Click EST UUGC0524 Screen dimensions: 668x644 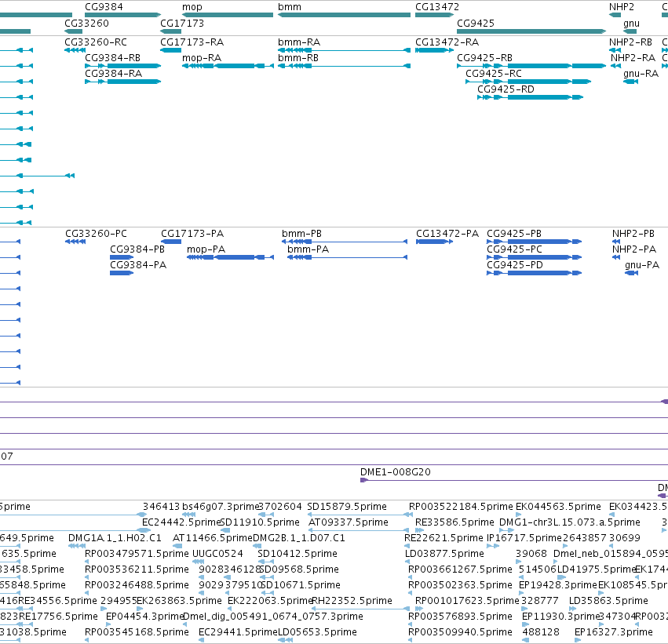pyautogui.click(x=217, y=554)
